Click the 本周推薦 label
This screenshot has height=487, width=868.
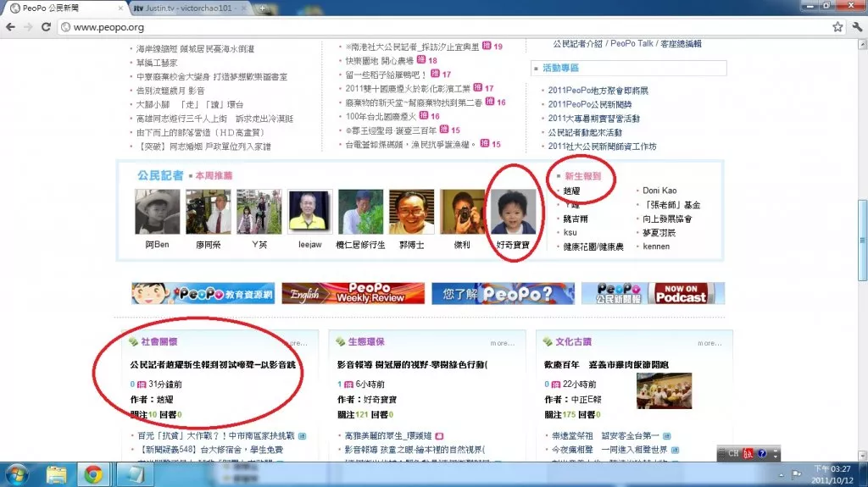pyautogui.click(x=214, y=175)
